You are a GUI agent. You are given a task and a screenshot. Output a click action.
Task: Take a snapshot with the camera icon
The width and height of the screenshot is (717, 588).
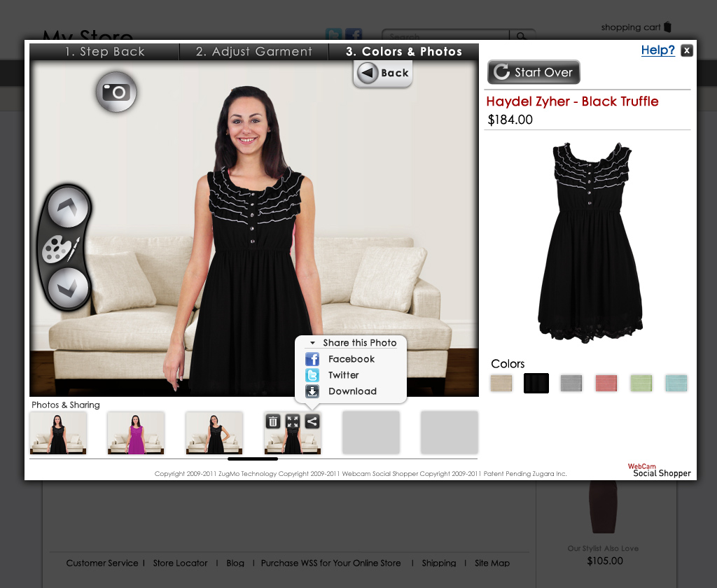tap(116, 92)
